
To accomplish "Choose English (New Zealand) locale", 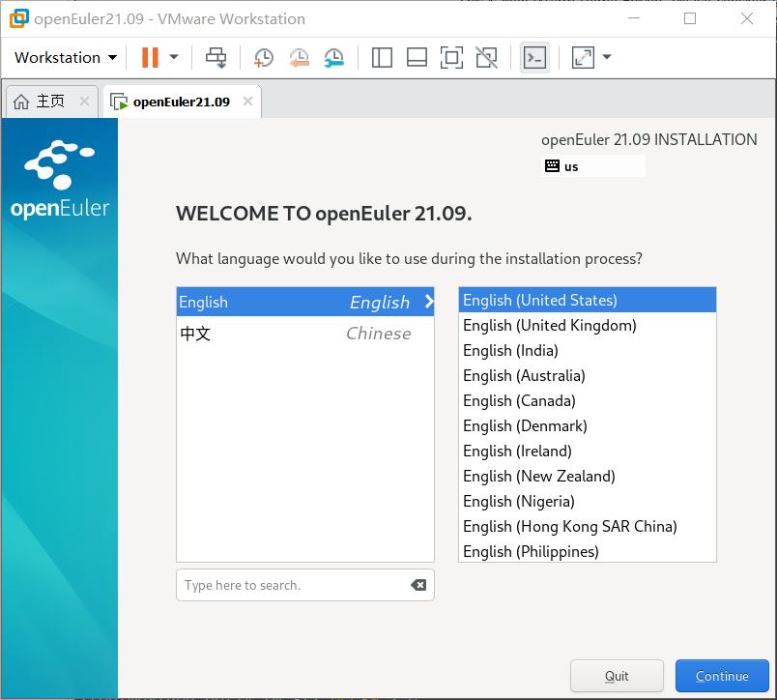I will pyautogui.click(x=588, y=476).
